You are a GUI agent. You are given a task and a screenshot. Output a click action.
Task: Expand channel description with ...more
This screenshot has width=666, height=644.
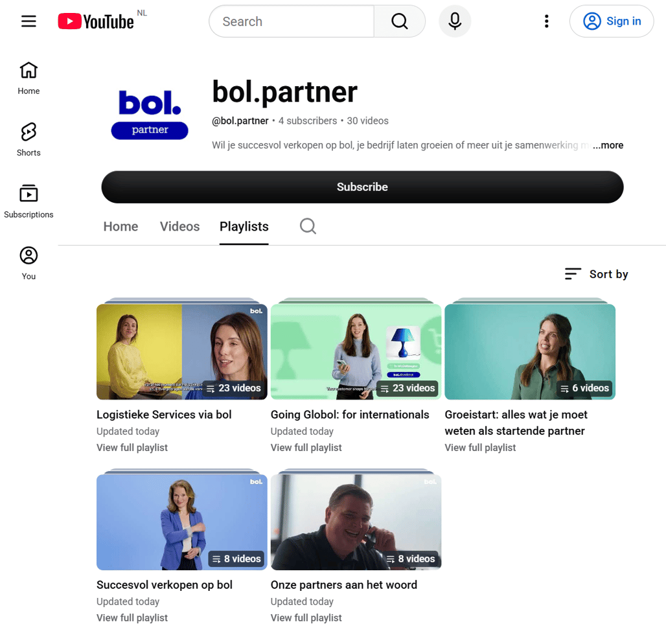[608, 145]
